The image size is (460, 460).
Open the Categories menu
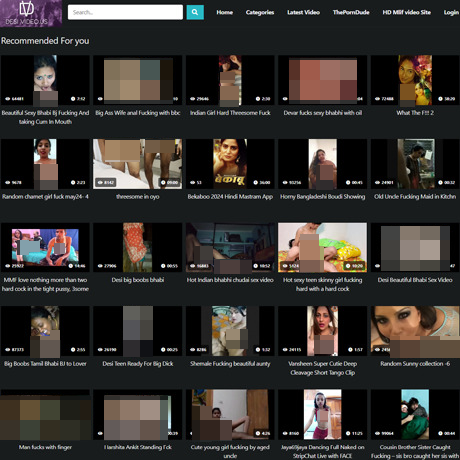pos(260,12)
